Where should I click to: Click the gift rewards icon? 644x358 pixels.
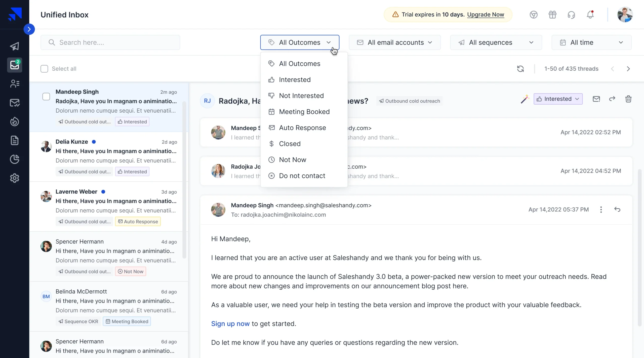(x=552, y=15)
